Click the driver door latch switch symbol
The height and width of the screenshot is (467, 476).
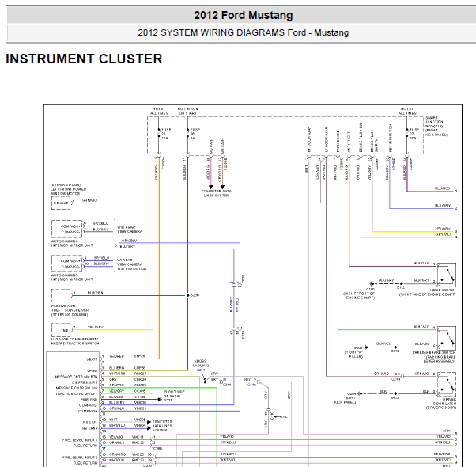point(446,385)
